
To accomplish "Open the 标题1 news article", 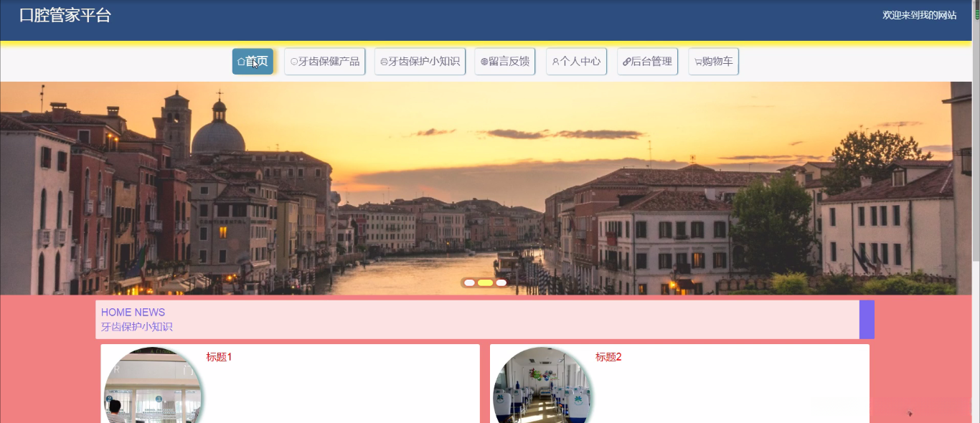I will click(219, 357).
